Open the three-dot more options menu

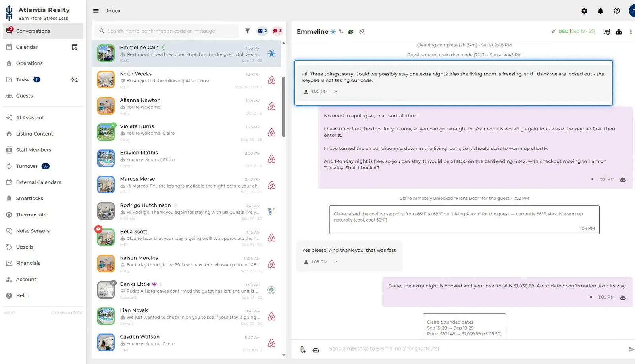pos(631,32)
